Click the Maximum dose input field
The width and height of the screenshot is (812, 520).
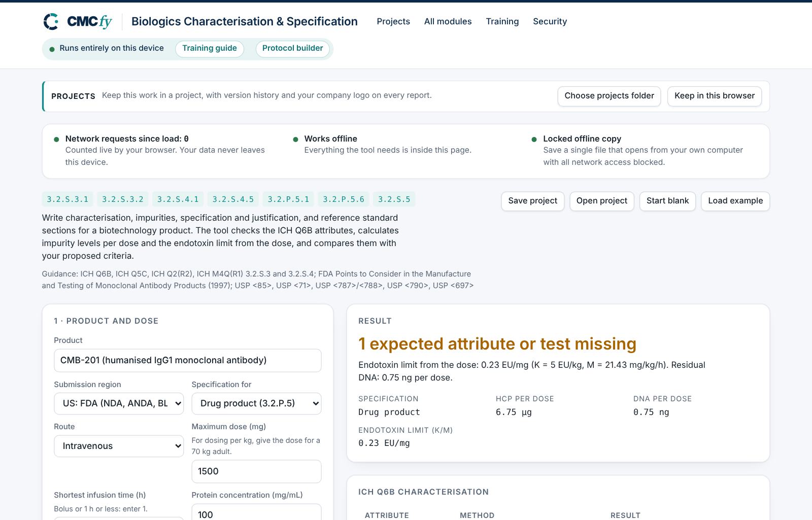(x=256, y=472)
